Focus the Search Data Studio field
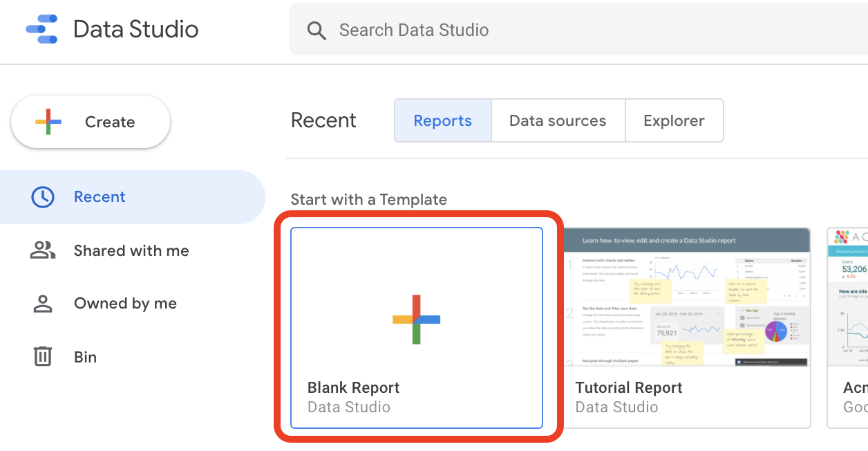 pyautogui.click(x=578, y=30)
